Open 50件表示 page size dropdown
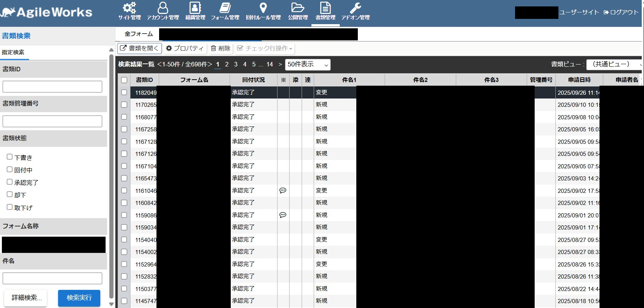This screenshot has width=644, height=308. pyautogui.click(x=308, y=65)
